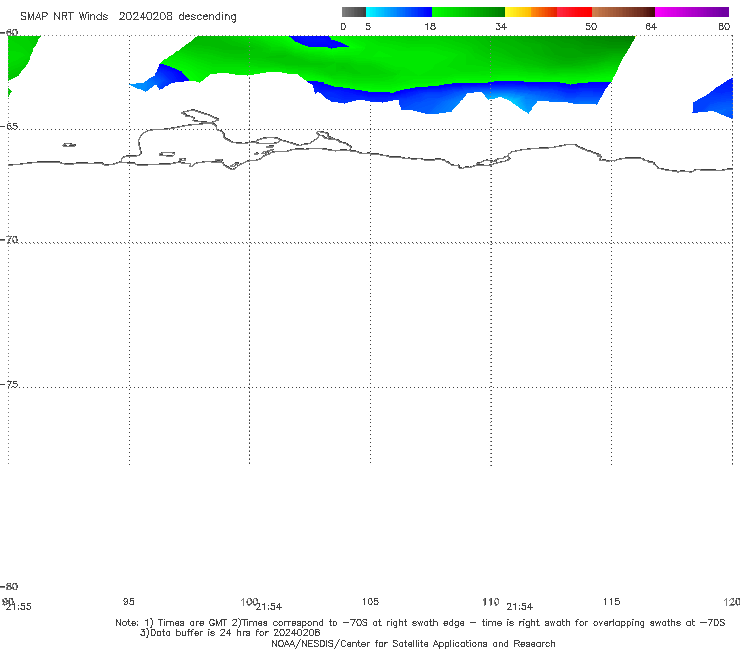Click the swath time '21:54' near longitude 110

coord(520,607)
